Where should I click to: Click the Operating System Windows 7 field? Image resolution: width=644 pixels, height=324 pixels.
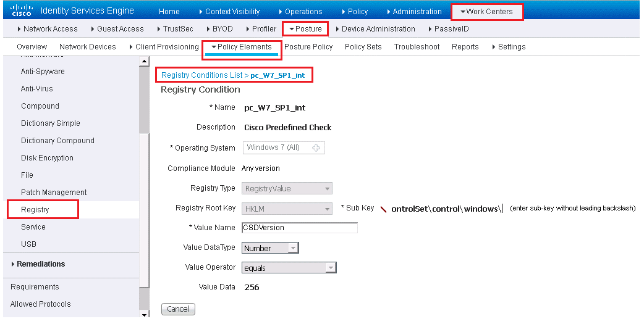pos(284,147)
